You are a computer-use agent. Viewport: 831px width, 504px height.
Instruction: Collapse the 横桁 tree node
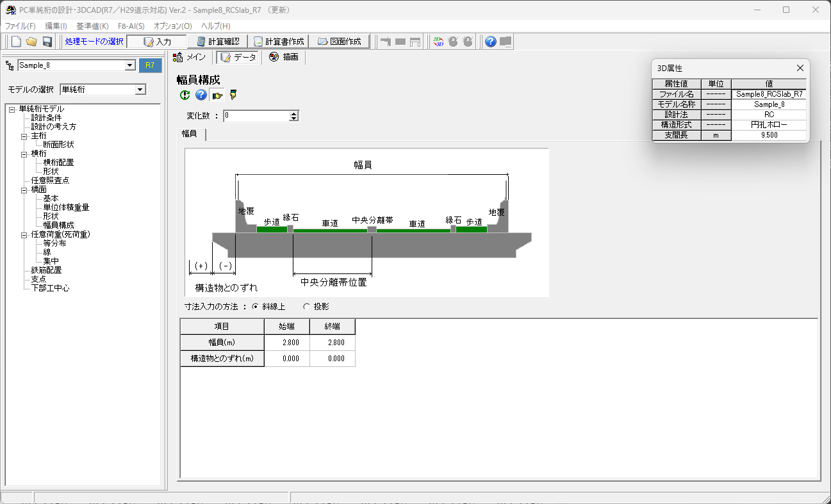click(24, 154)
